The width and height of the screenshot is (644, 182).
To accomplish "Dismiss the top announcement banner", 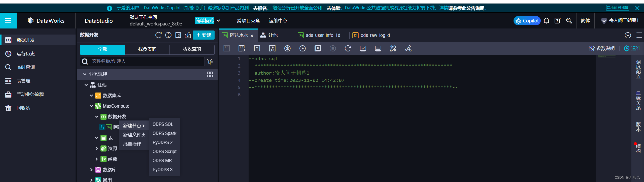I will [637, 8].
